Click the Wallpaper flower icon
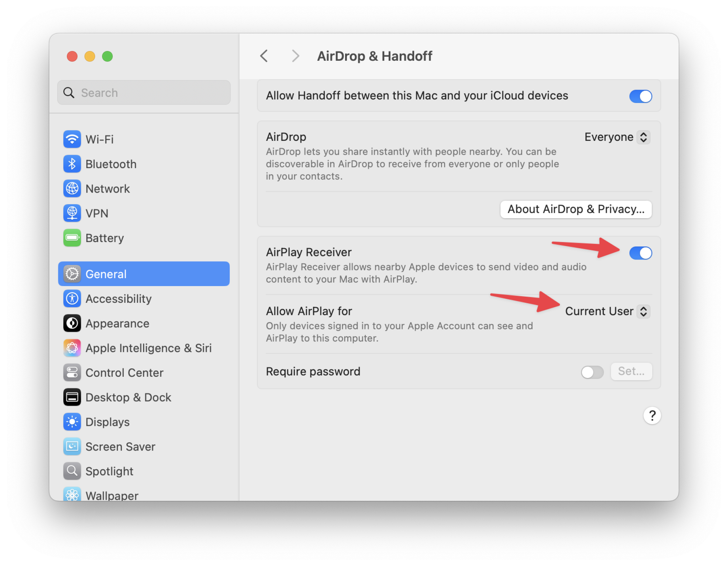Screen dimensions: 728x566 coord(72,494)
